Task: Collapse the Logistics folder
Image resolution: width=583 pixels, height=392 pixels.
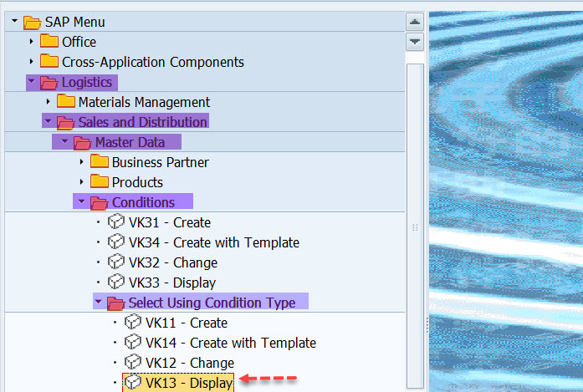Action: [32, 82]
